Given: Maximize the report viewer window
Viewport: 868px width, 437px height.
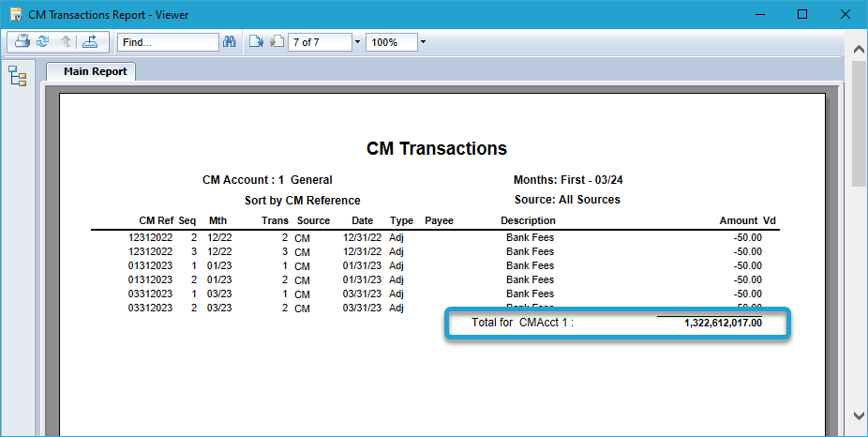Looking at the screenshot, I should pos(802,14).
